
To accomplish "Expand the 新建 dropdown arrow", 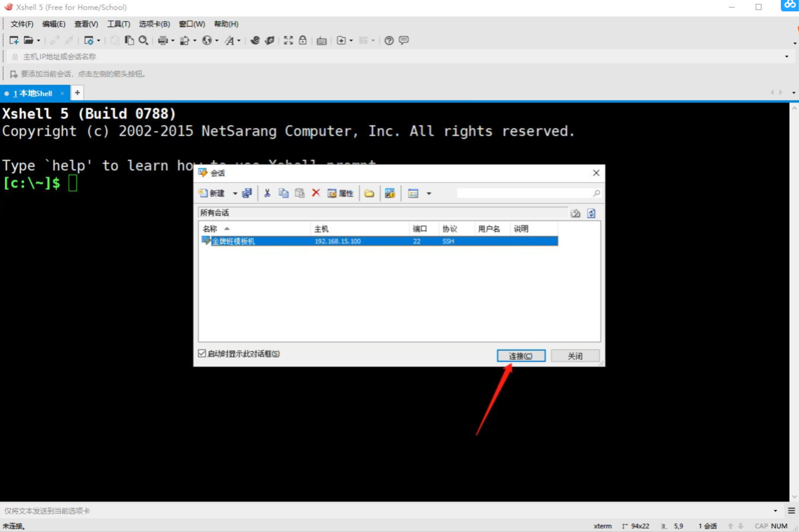I will tap(235, 194).
